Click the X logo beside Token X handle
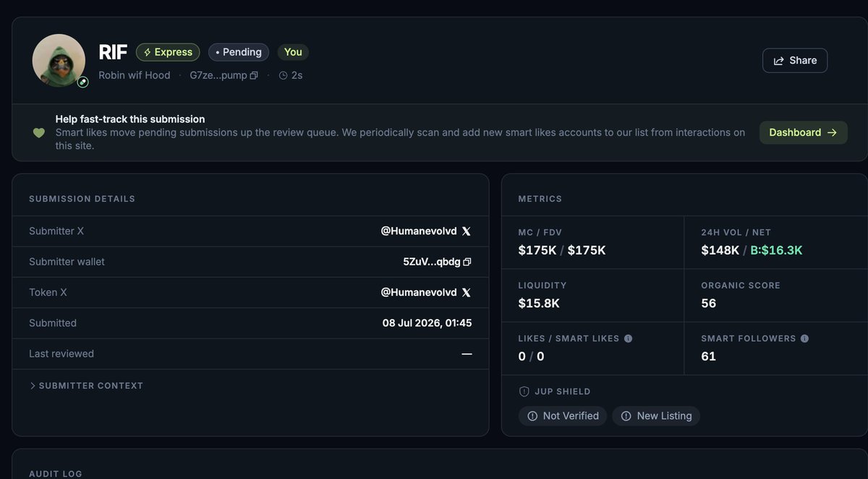Screen dimensions: 868x479 click(467, 293)
